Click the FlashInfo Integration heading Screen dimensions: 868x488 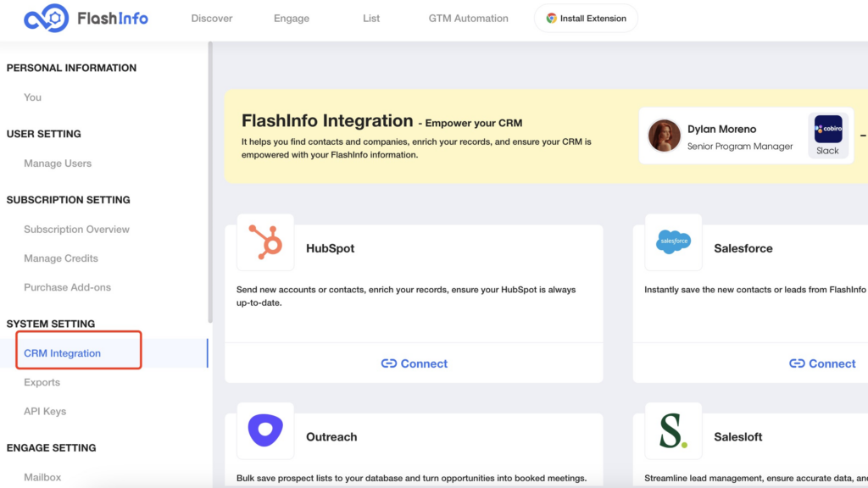point(327,120)
